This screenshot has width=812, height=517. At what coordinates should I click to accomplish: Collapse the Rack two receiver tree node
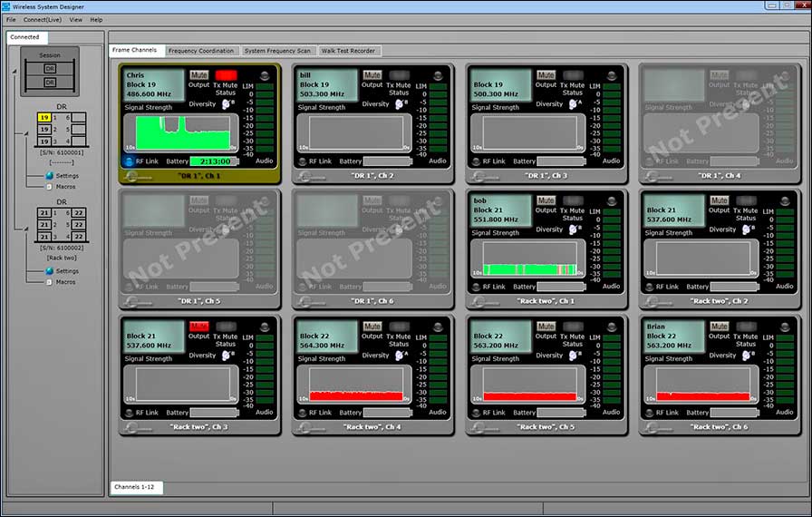point(26,229)
